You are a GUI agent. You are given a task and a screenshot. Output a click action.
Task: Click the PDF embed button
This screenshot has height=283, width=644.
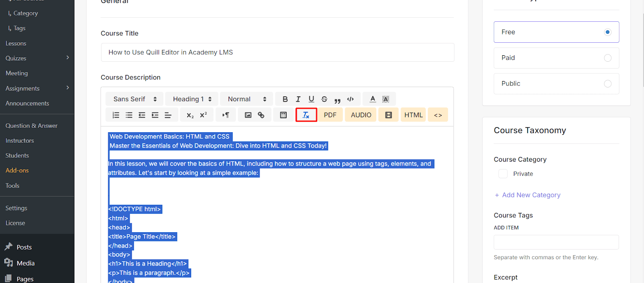[x=330, y=115]
